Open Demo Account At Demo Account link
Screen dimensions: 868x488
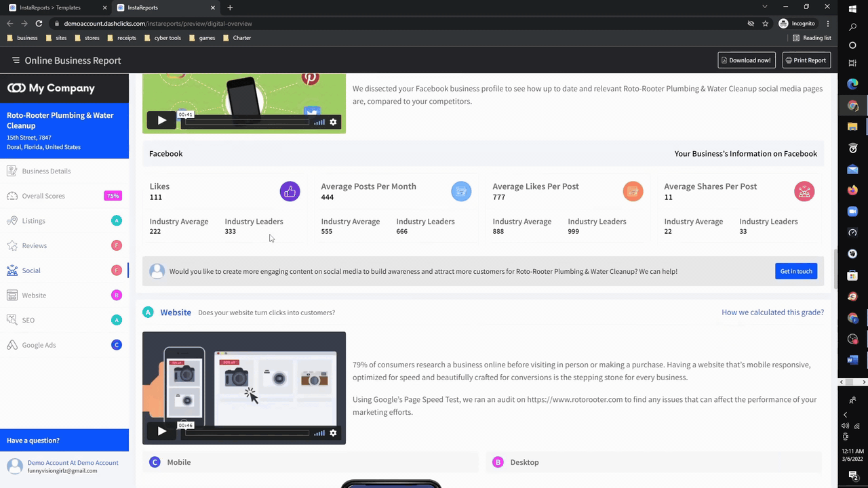pyautogui.click(x=73, y=463)
